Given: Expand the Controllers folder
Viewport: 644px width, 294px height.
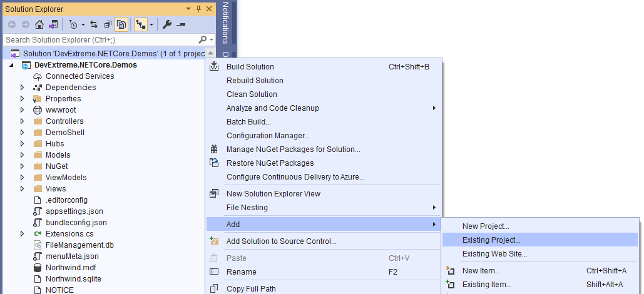Looking at the screenshot, I should (x=22, y=121).
